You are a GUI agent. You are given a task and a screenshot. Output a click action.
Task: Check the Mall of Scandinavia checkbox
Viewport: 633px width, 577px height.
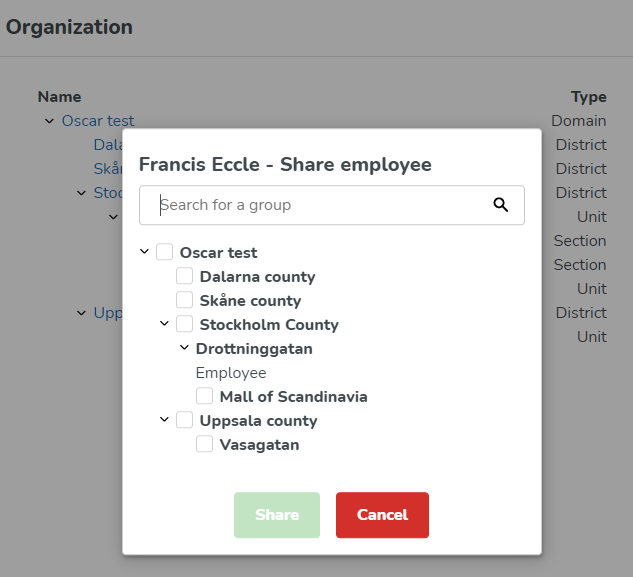coord(205,397)
